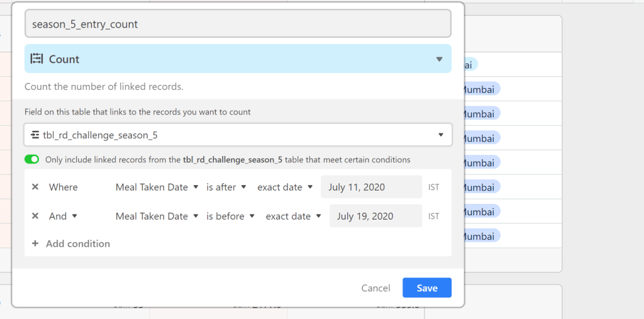Click the Save button
This screenshot has height=319, width=644.
[427, 288]
